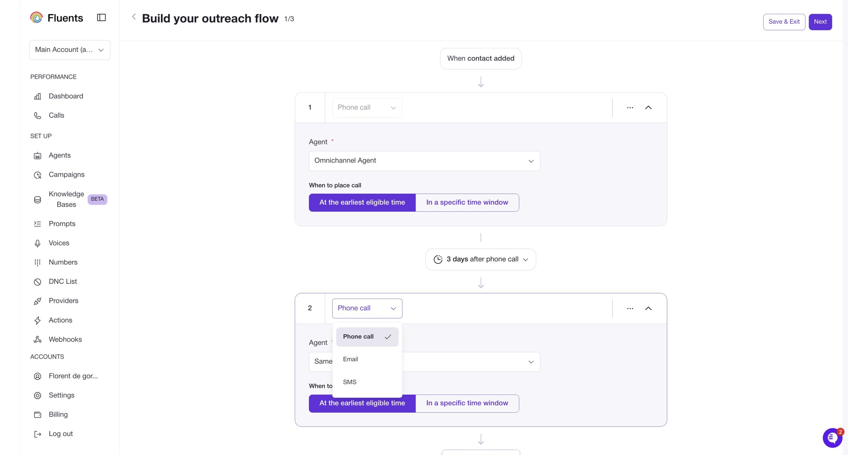This screenshot has width=868, height=455.
Task: Toggle Phone call checkmark in step 2 menu
Action: pyautogui.click(x=367, y=336)
